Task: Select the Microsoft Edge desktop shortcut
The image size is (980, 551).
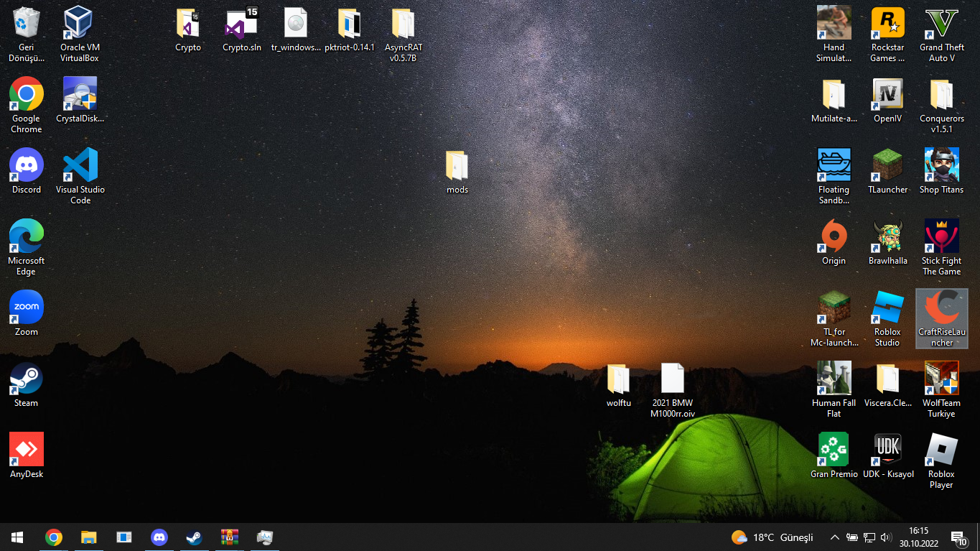Action: click(27, 247)
